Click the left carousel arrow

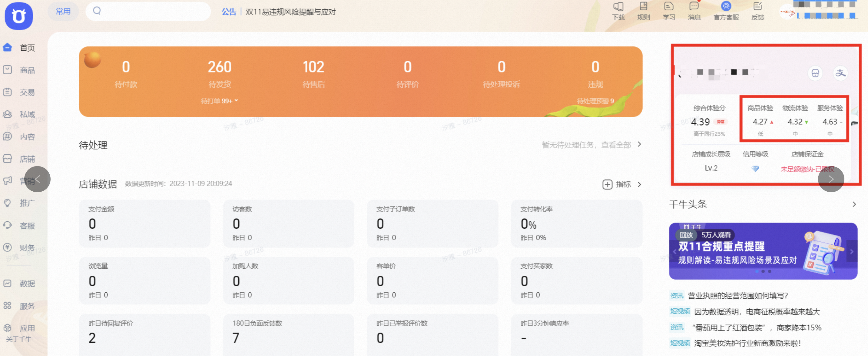click(x=37, y=179)
